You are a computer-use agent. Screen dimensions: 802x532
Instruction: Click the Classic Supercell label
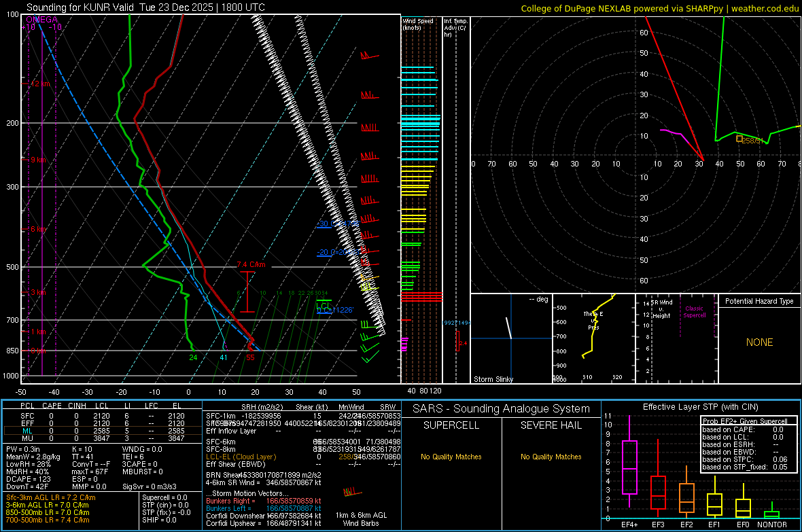pos(695,312)
